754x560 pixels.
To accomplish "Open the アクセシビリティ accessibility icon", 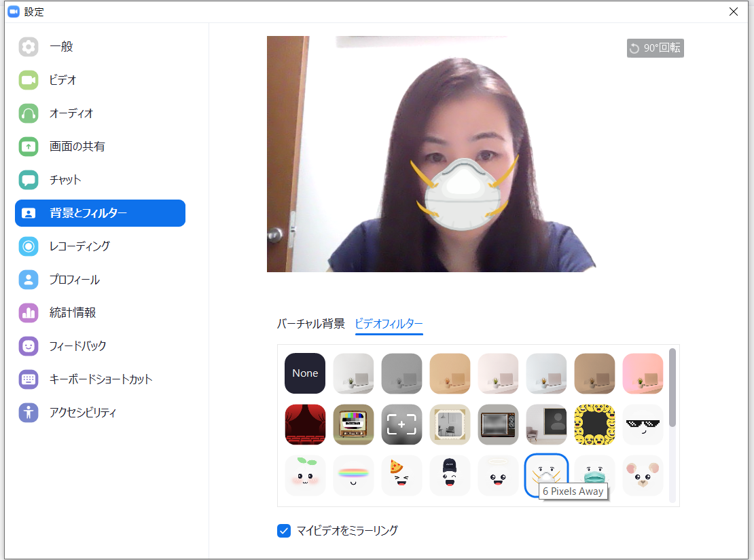I will point(29,413).
